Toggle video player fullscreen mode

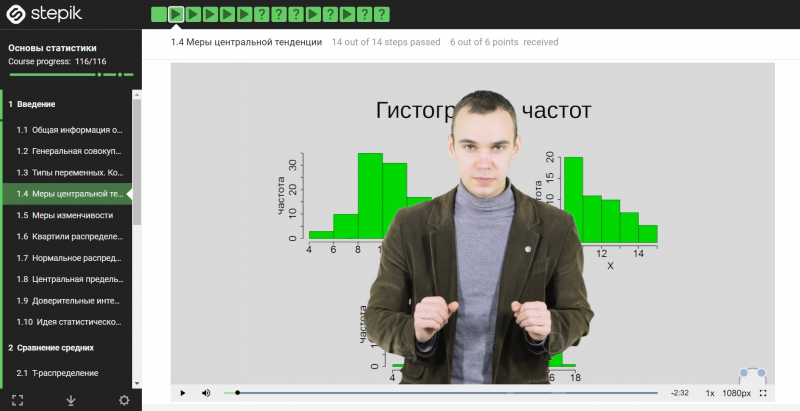click(x=763, y=393)
